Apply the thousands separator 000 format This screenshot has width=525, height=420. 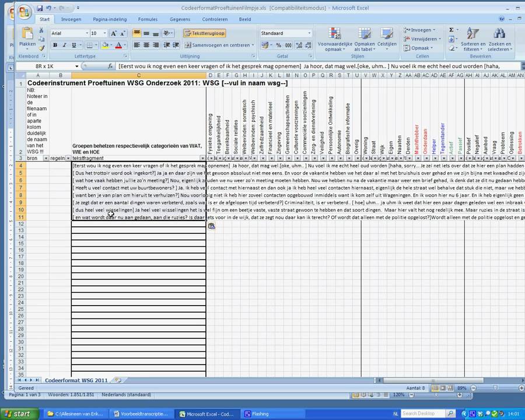coord(288,45)
